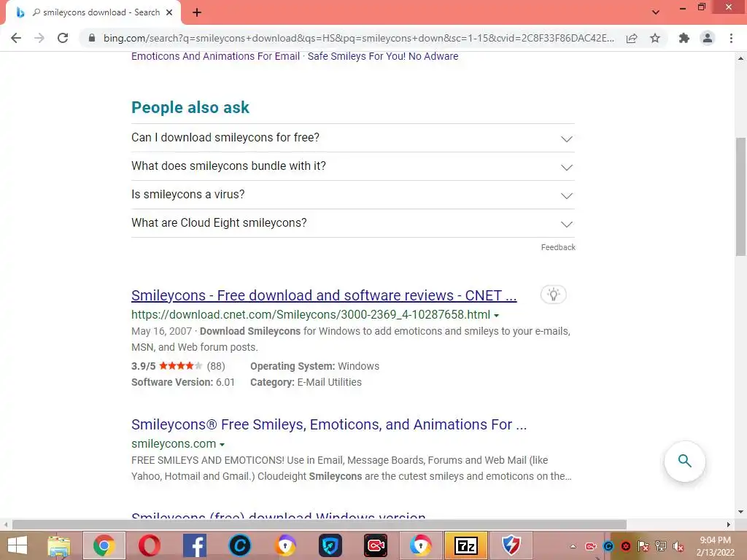Open 'Emoticons And Animations For Email' link
Screen dimensions: 747x560
click(x=215, y=56)
